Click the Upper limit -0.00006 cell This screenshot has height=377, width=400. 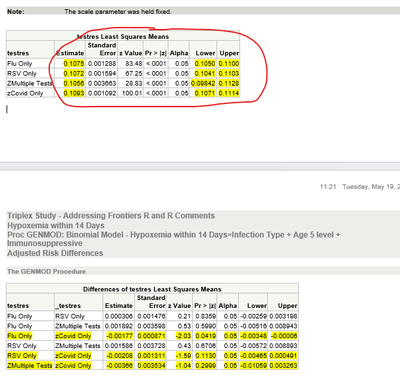(284, 336)
